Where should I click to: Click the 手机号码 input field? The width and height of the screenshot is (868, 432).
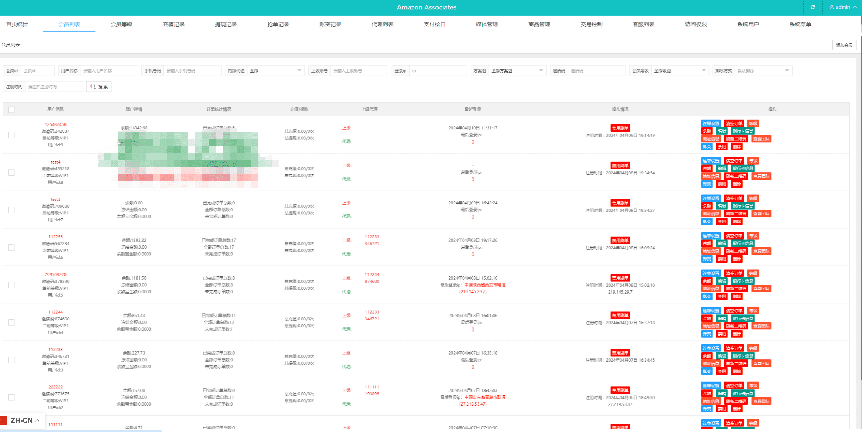[192, 71]
